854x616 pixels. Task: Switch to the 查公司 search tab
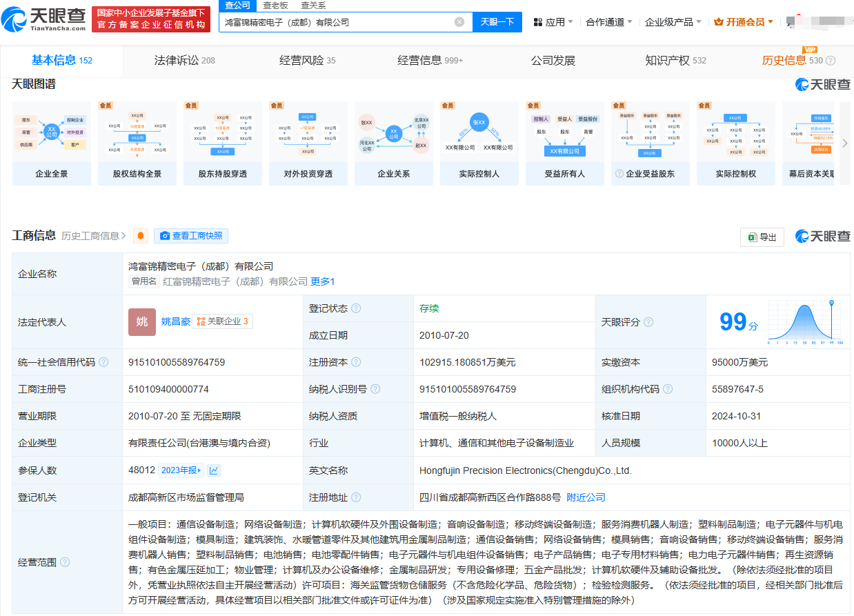[238, 6]
